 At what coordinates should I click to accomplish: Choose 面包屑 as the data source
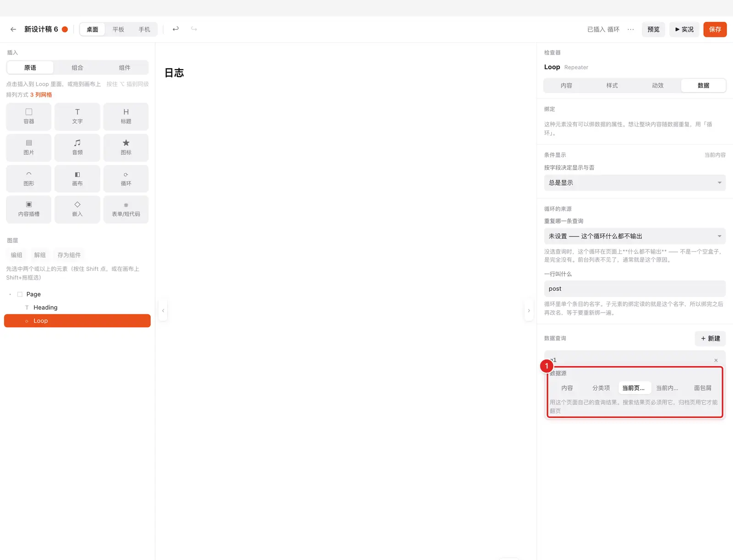703,388
